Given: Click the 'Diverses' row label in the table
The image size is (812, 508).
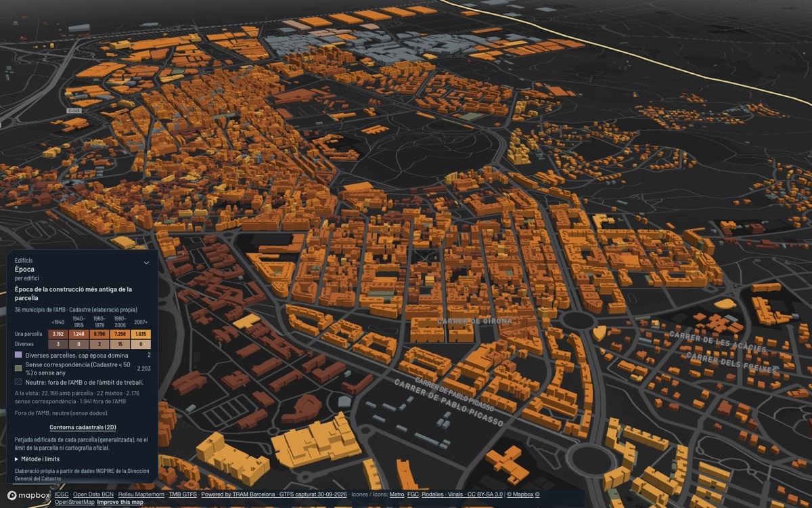Looking at the screenshot, I should (25, 344).
